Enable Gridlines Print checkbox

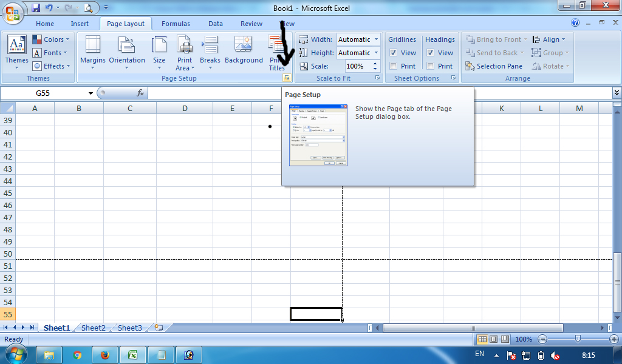click(x=393, y=66)
